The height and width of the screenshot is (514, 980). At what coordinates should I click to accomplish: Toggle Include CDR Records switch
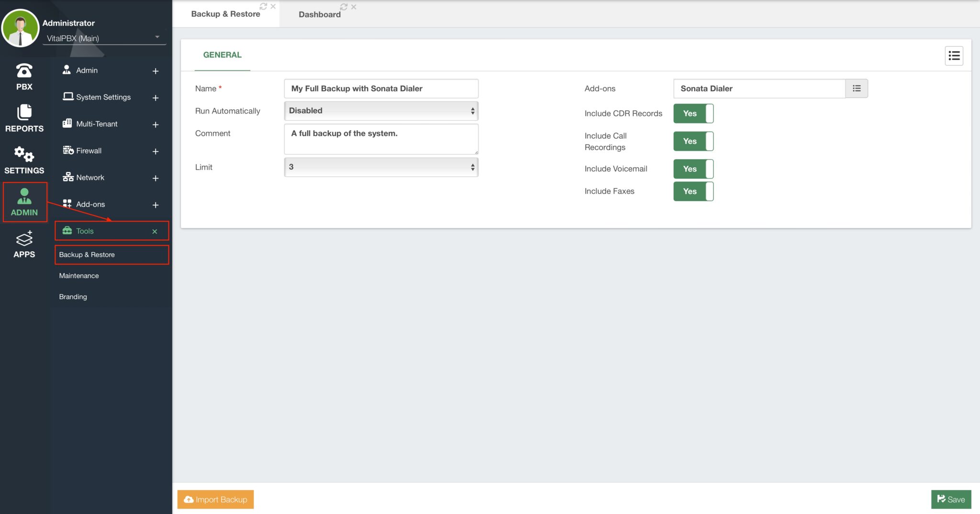click(x=693, y=113)
